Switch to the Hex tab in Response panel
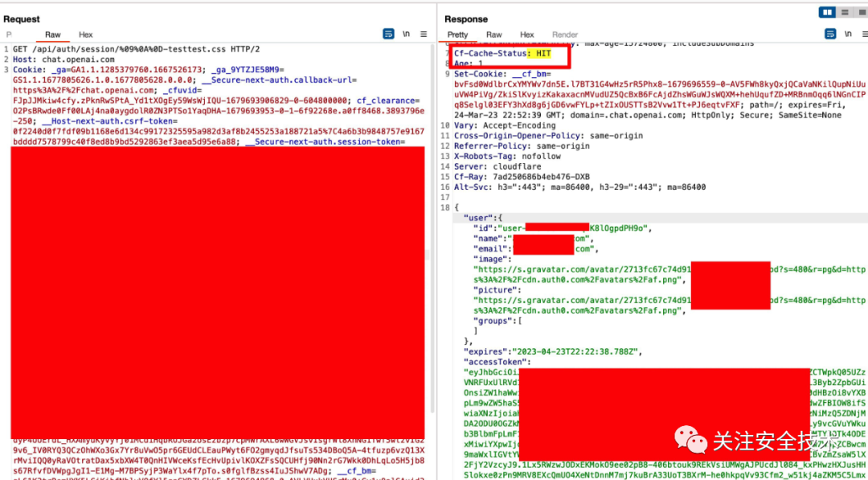The width and height of the screenshot is (868, 480). [x=527, y=35]
